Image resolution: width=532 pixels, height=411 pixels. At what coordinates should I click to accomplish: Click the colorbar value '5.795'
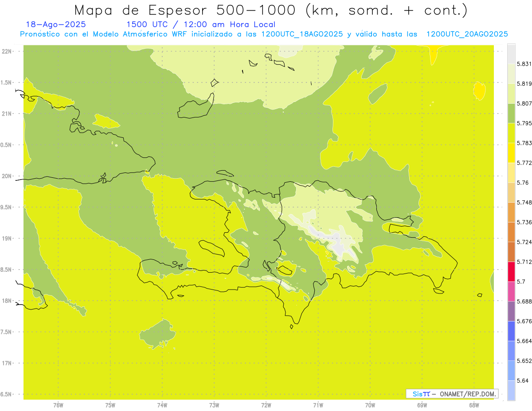pos(524,123)
